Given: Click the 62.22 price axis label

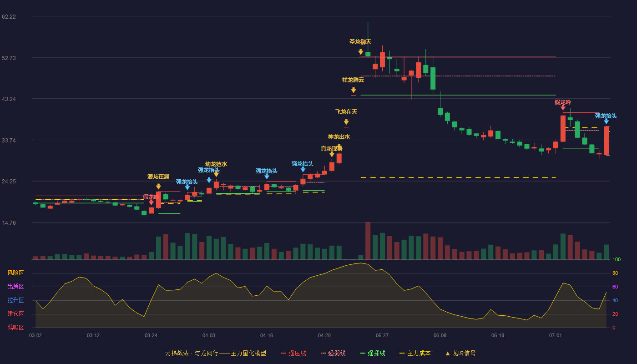Looking at the screenshot, I should [9, 17].
